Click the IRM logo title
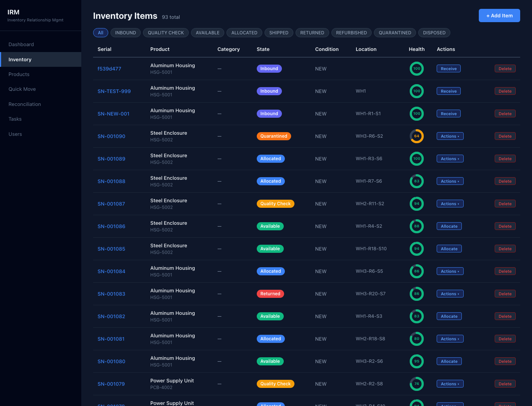 [x=13, y=12]
